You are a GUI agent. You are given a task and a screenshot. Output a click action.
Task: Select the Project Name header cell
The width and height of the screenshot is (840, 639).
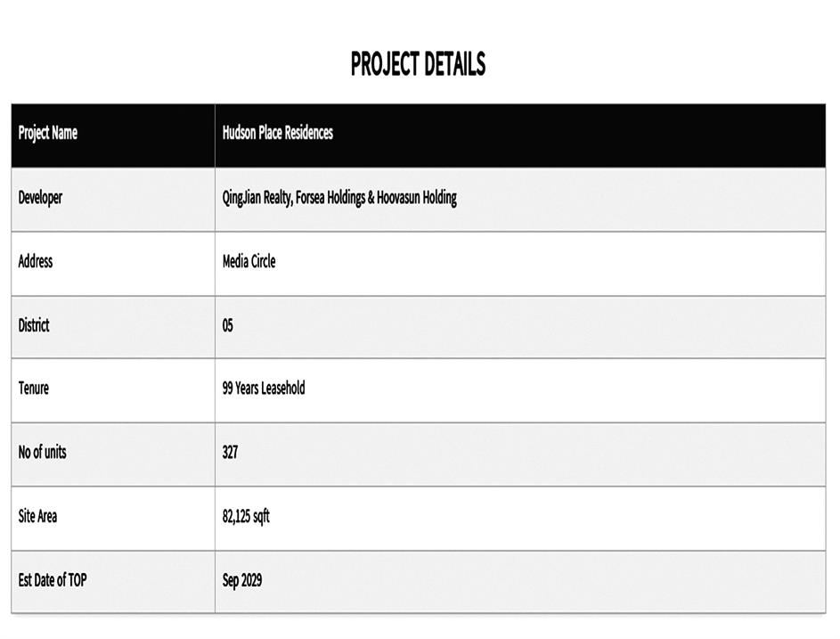click(x=113, y=135)
